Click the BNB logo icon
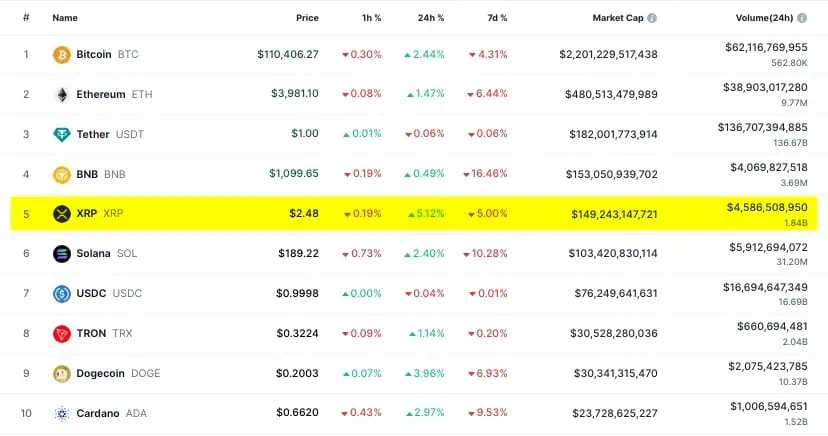828x436 pixels. point(61,174)
